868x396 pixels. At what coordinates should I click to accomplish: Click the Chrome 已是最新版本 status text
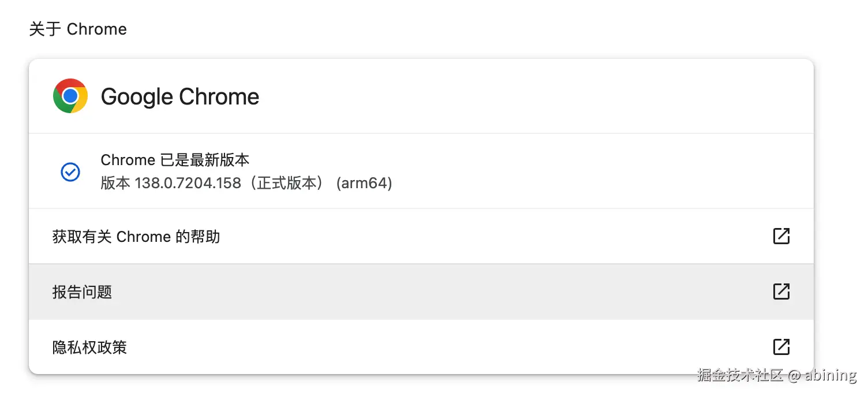(x=175, y=160)
